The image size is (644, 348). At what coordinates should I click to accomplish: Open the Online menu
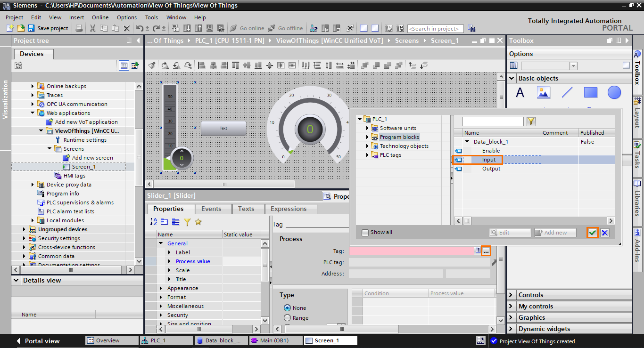click(x=100, y=17)
